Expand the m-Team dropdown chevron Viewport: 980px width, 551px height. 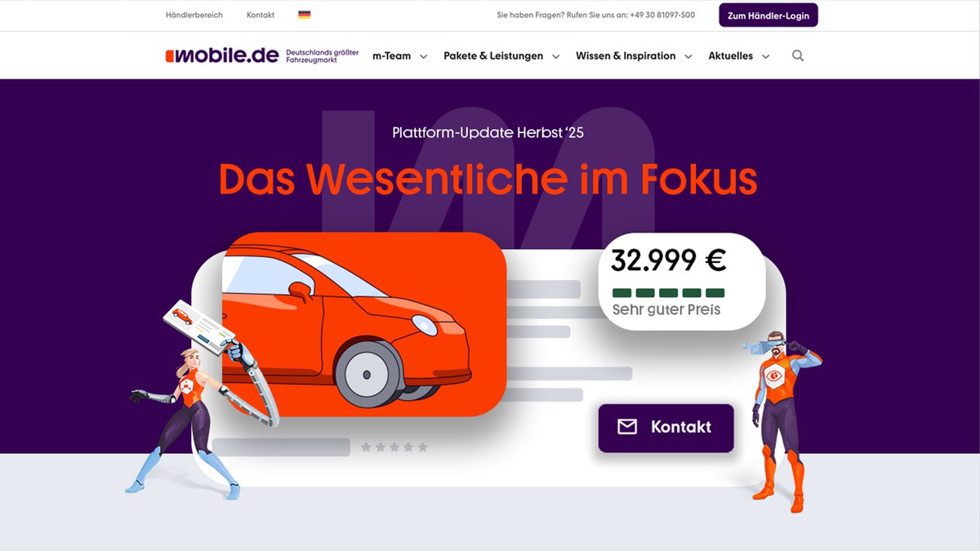[424, 56]
